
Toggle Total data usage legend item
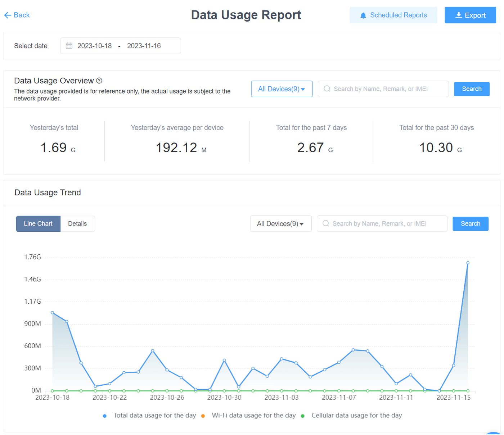coord(149,416)
